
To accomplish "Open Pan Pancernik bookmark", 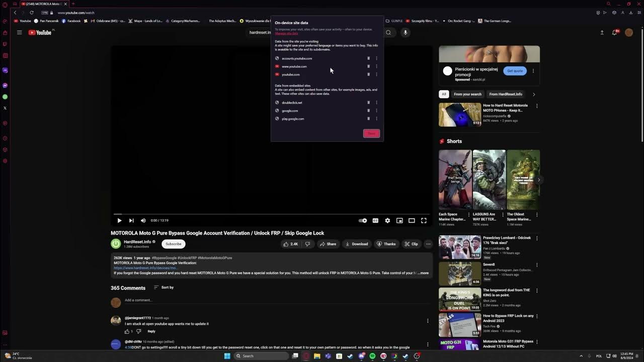I will pos(46,21).
